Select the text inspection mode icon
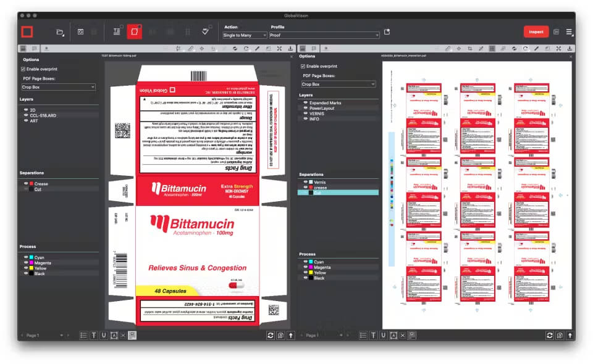Screen dimensions: 593x364 [x=117, y=31]
